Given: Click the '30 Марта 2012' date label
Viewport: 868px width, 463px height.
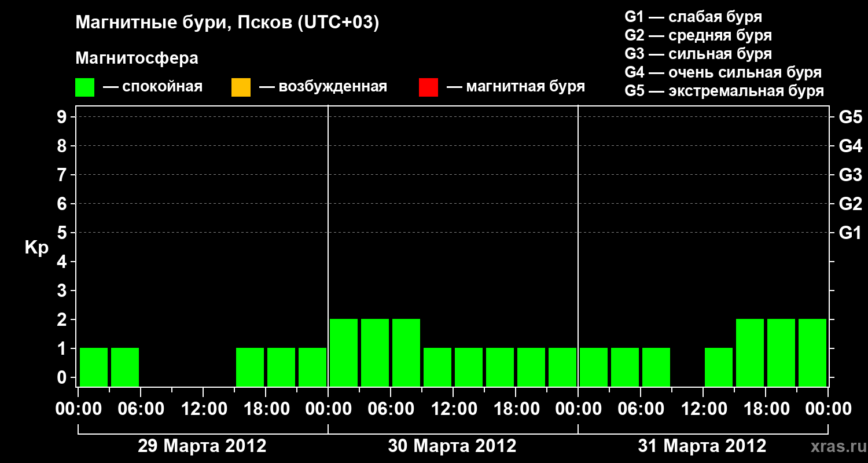Looking at the screenshot, I should pyautogui.click(x=452, y=446).
